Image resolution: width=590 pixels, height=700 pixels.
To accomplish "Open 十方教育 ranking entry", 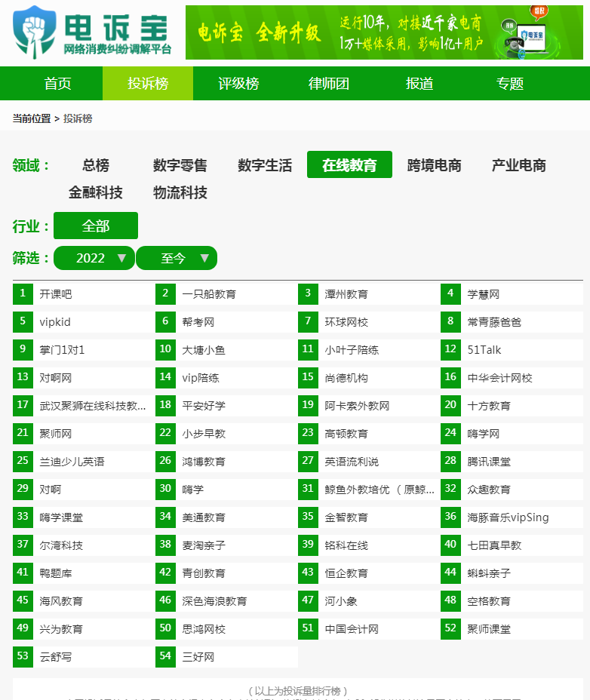I will 512,406.
